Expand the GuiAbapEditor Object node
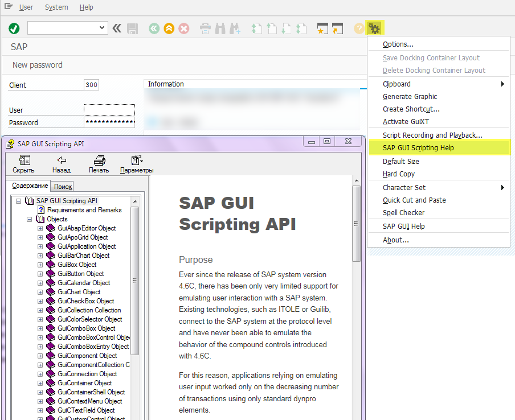The image size is (515, 420). pyautogui.click(x=40, y=228)
